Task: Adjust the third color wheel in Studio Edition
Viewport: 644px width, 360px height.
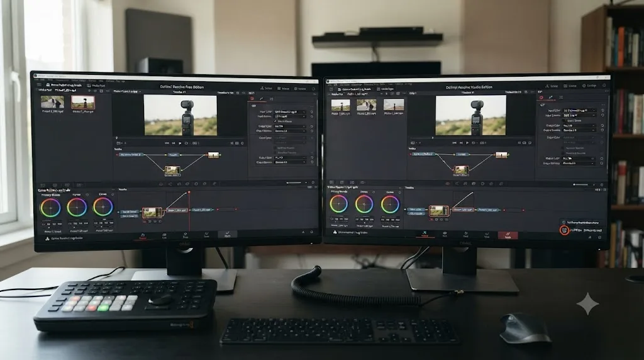Action: click(390, 205)
